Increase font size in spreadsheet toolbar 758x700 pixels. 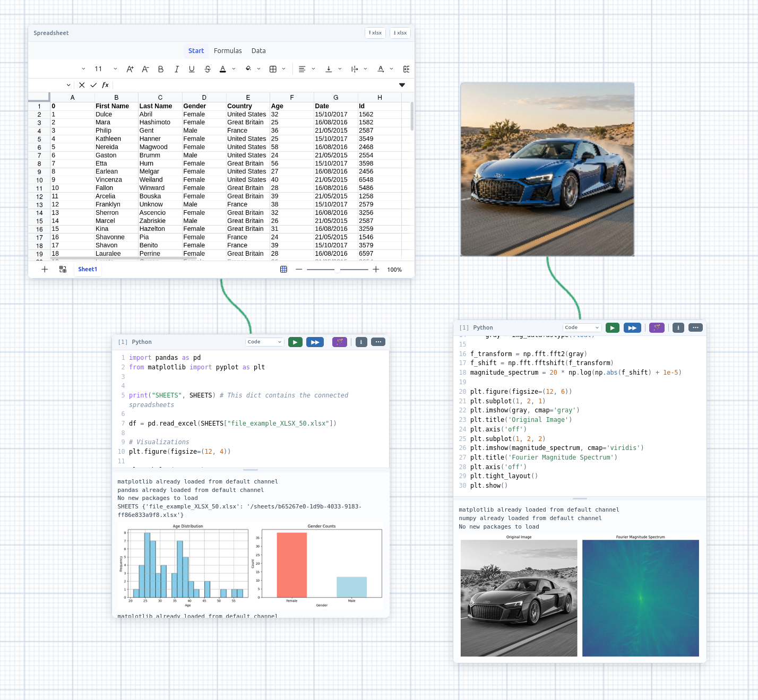click(x=130, y=69)
